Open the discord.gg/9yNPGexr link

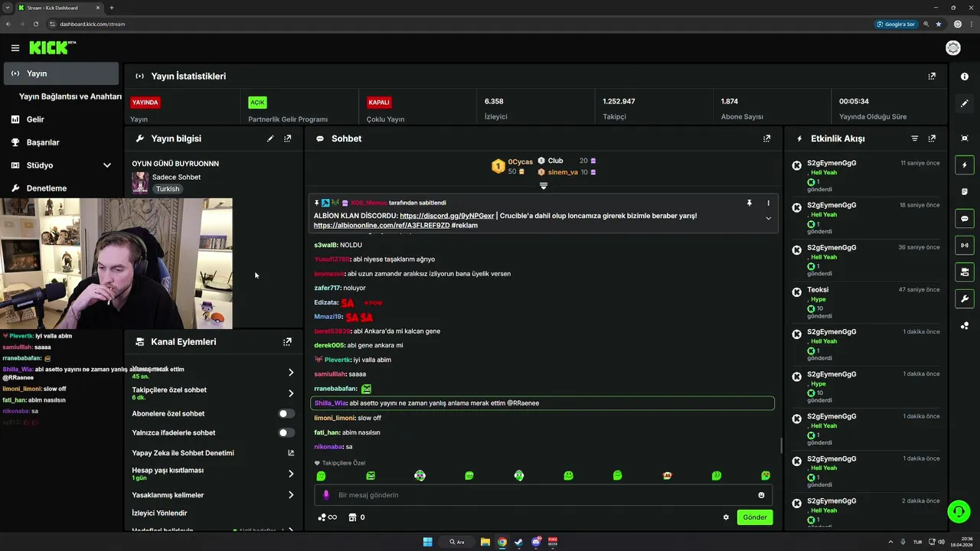(x=446, y=216)
